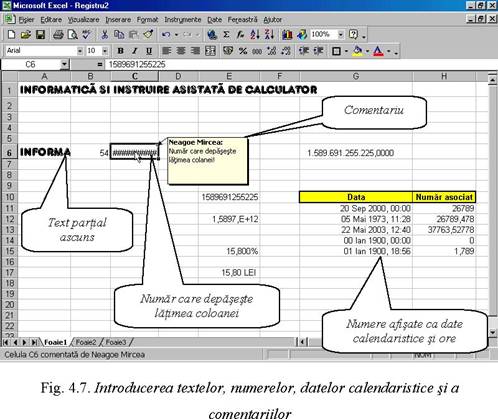Apply percent style formatting

point(243,51)
